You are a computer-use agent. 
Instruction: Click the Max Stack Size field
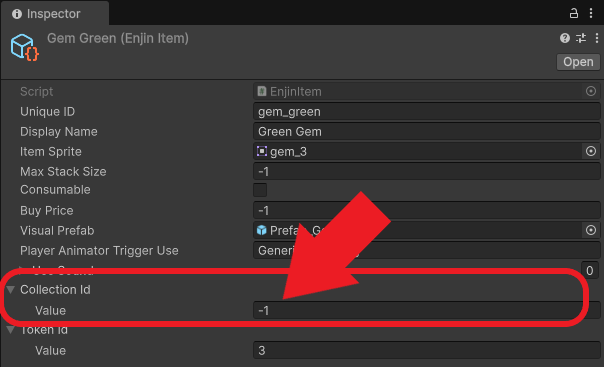pos(426,171)
